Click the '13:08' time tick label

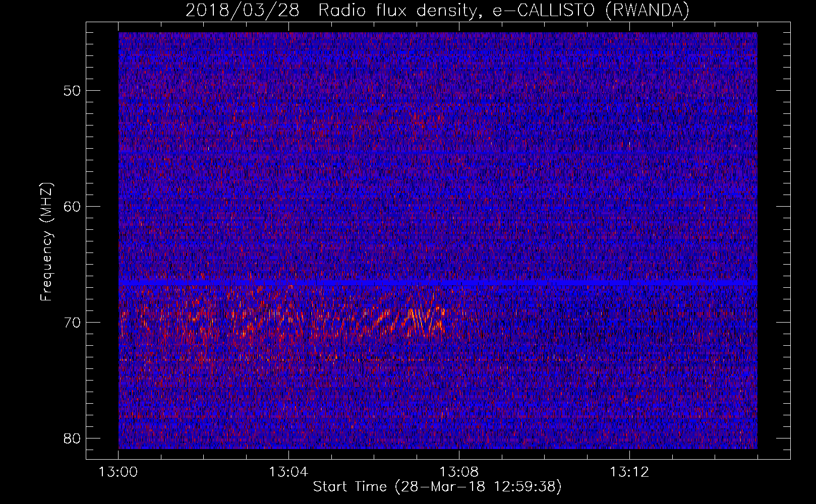coord(459,472)
